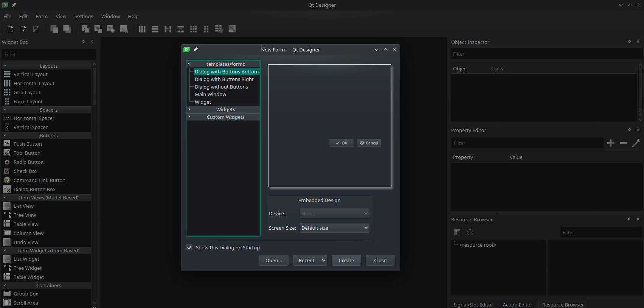This screenshot has width=644, height=308.
Task: Select the Edit Widgets mode icon
Action: tap(85, 29)
